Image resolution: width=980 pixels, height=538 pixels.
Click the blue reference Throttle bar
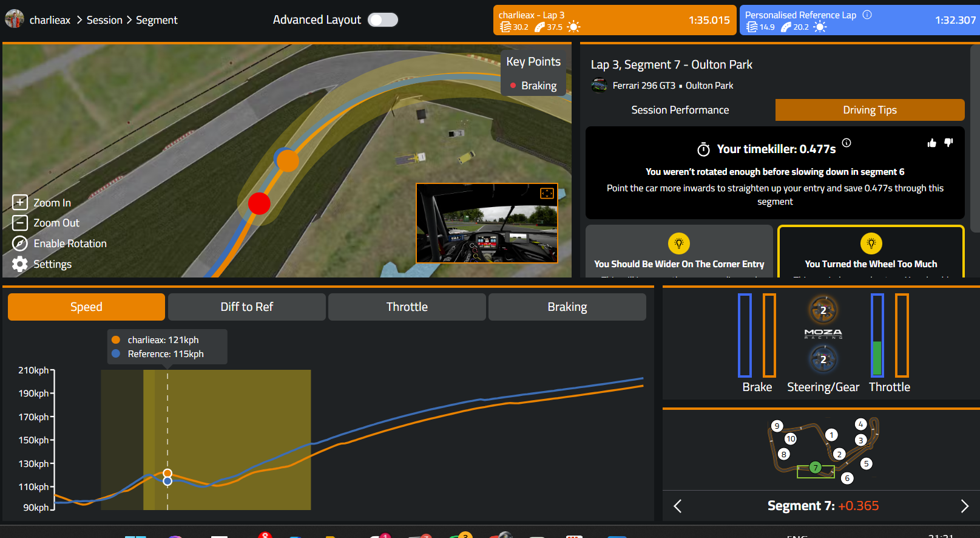pos(877,335)
